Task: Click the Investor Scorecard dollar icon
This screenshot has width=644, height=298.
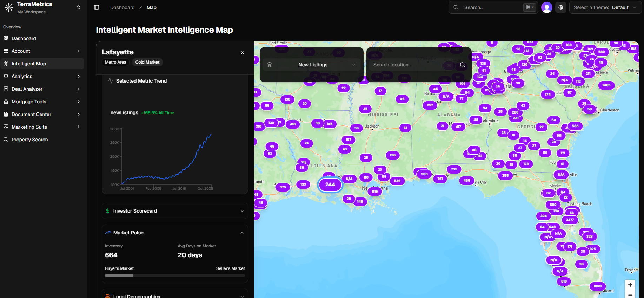Action: click(108, 211)
